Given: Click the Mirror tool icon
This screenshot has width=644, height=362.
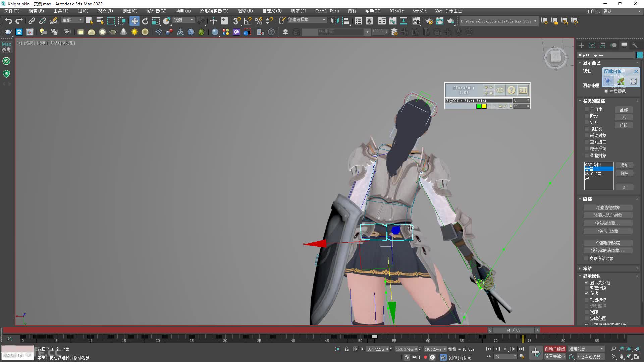Looking at the screenshot, I should [334, 21].
